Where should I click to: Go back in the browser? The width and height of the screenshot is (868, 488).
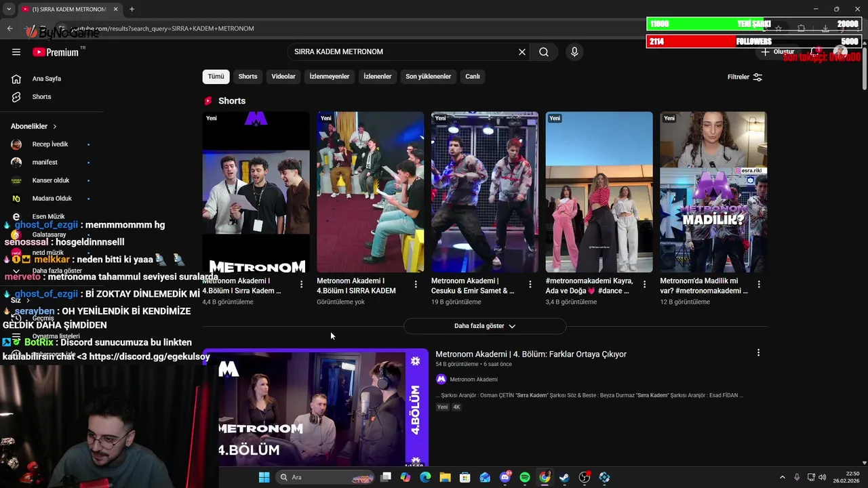[9, 28]
